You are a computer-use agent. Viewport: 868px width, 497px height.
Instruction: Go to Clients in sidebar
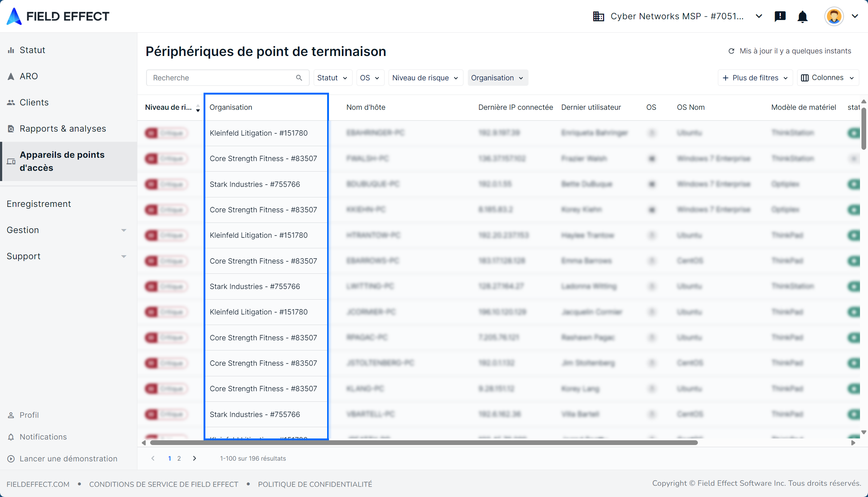click(34, 103)
